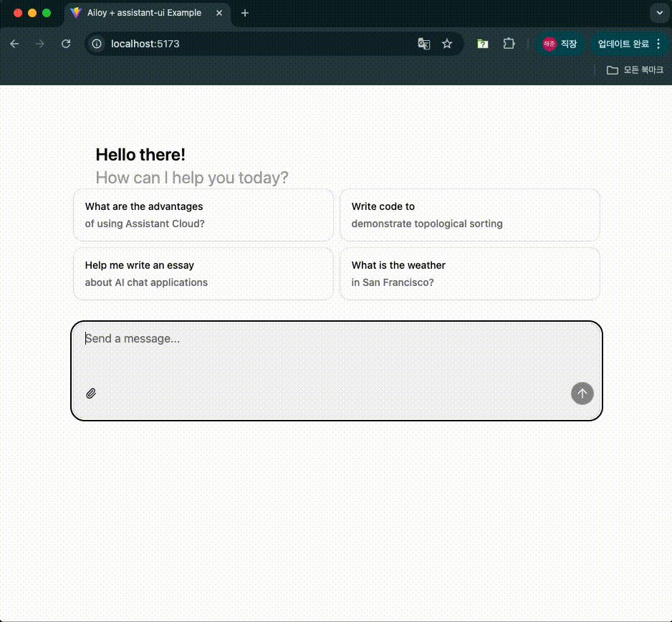Expand the 모든 북마크 bookmarks folder

[635, 70]
